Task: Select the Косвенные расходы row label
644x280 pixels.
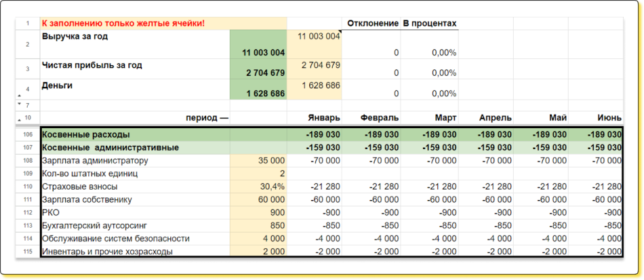Action: (x=134, y=134)
